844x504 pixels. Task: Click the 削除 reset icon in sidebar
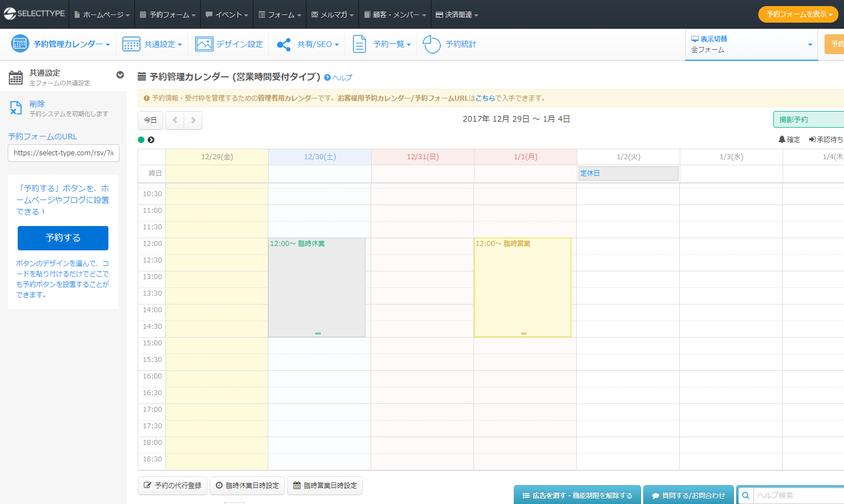point(16,108)
